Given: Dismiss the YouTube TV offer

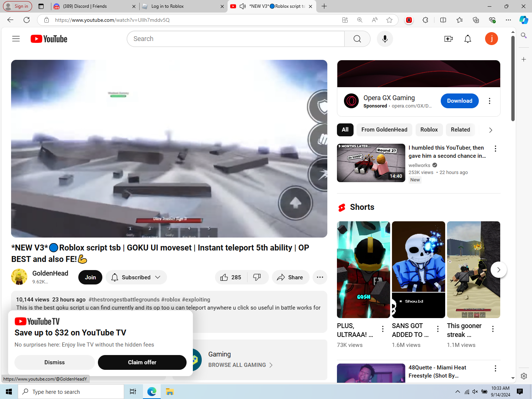Looking at the screenshot, I should 54,362.
